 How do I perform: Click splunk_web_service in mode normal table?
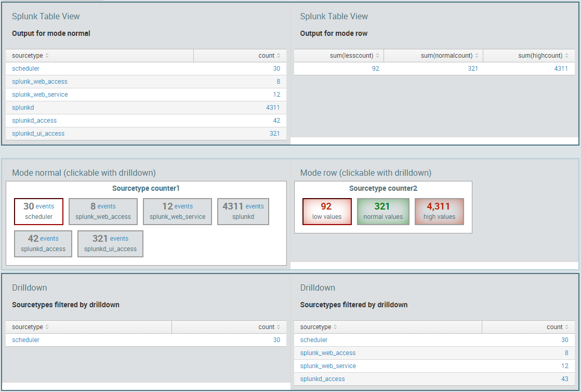pos(39,95)
